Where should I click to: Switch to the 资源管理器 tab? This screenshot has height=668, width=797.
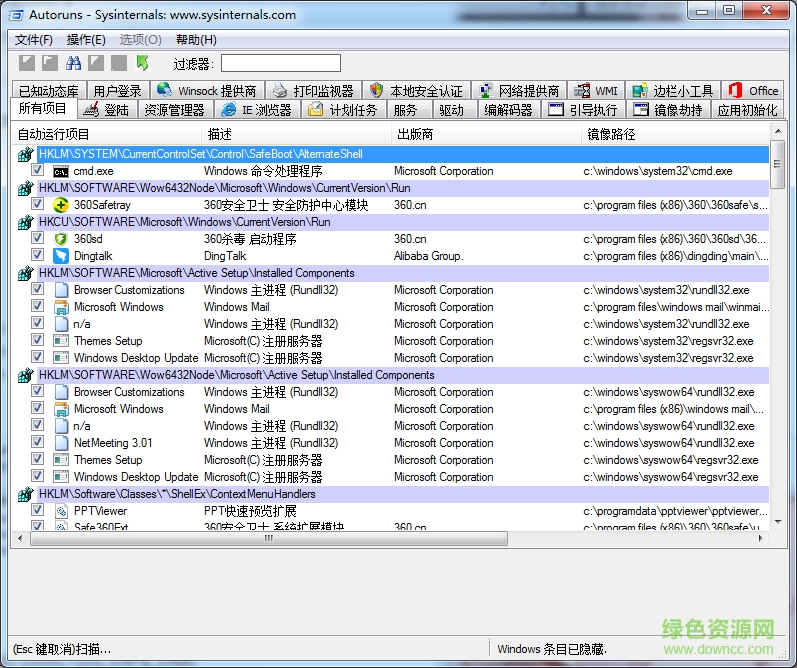pos(174,109)
